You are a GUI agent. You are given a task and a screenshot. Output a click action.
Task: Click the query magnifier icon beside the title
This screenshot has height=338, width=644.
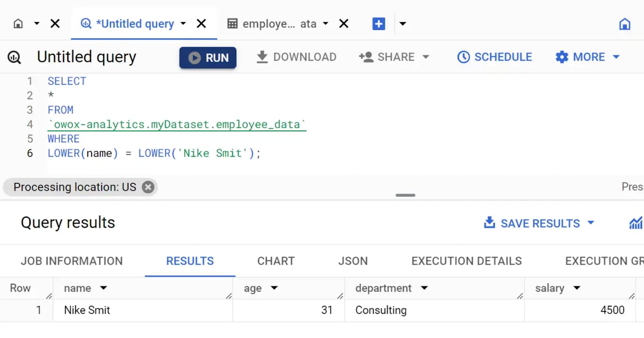pos(14,58)
